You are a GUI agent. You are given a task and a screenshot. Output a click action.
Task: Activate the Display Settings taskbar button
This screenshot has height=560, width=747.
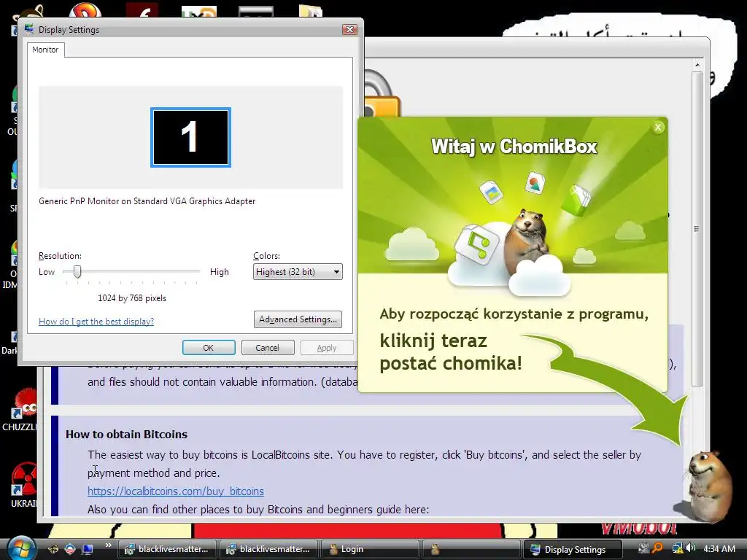tap(573, 549)
